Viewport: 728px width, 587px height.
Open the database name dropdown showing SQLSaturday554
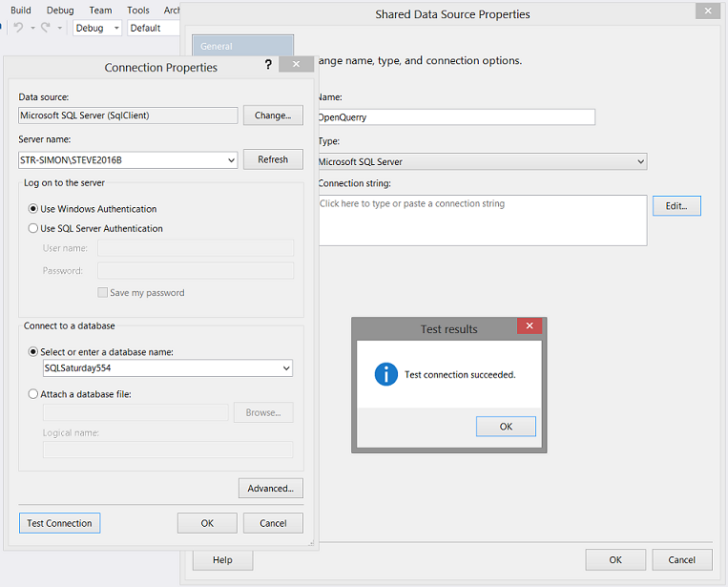pyautogui.click(x=286, y=368)
